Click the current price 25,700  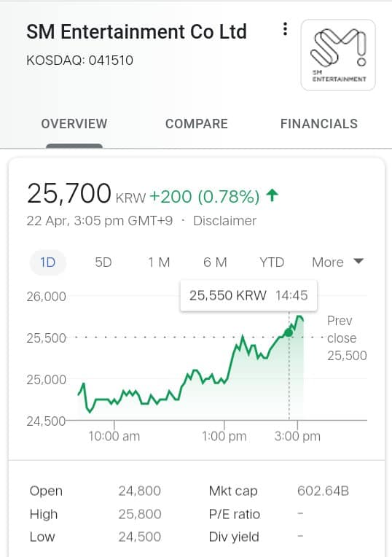69,193
